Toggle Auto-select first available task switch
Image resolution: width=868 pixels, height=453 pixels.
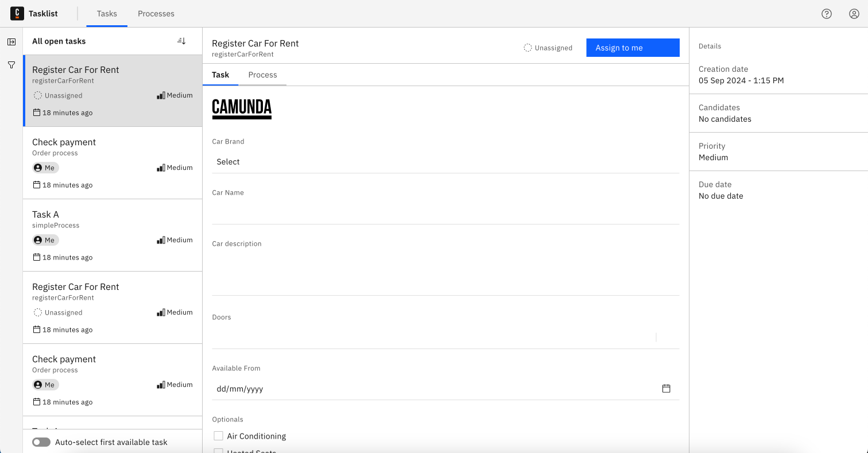[x=41, y=442]
